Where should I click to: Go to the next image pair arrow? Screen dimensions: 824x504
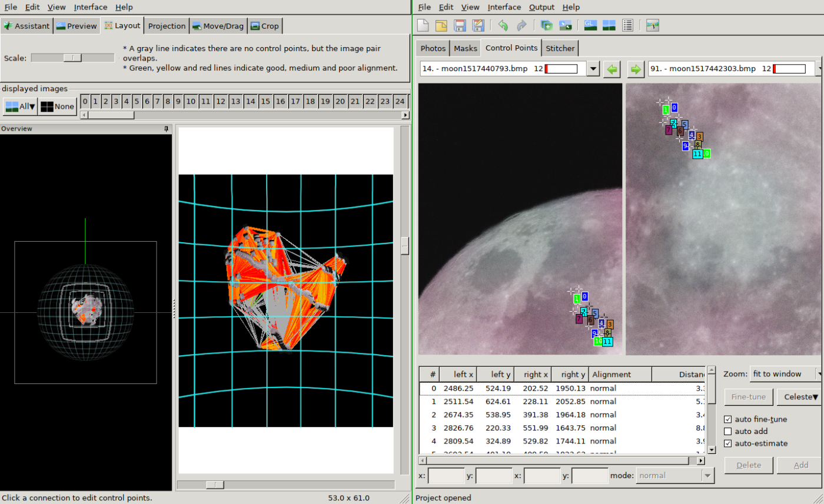coord(635,69)
